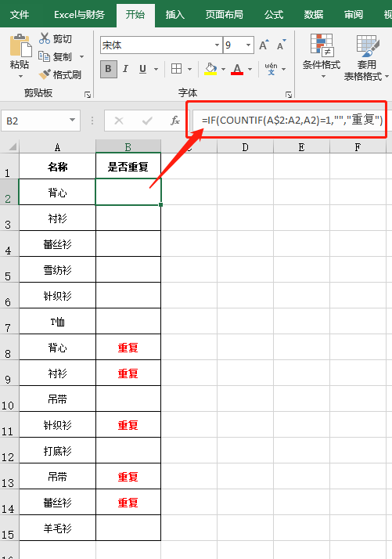Viewport: 392px width, 559px height.
Task: Launch the font (字体) dialog launcher
Action: pos(289,95)
